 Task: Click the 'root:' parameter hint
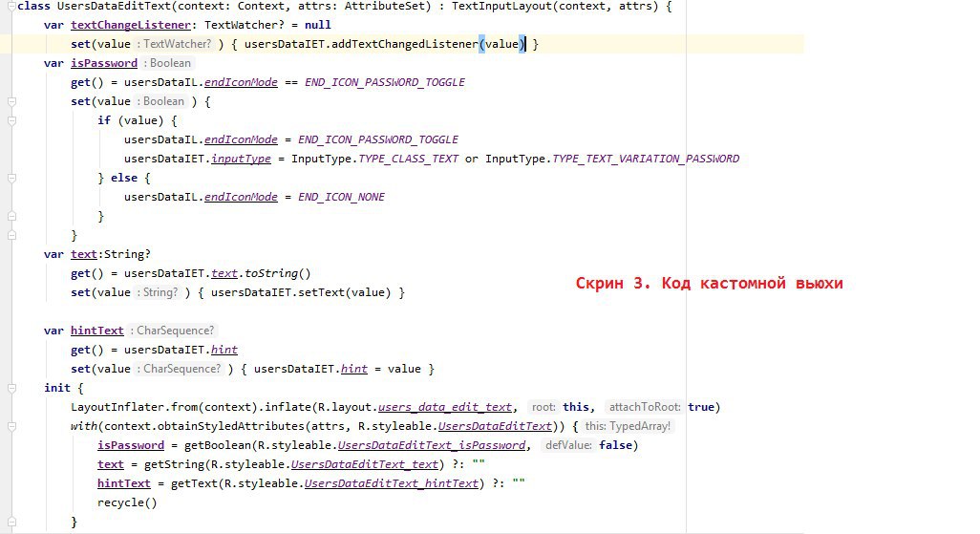[543, 407]
